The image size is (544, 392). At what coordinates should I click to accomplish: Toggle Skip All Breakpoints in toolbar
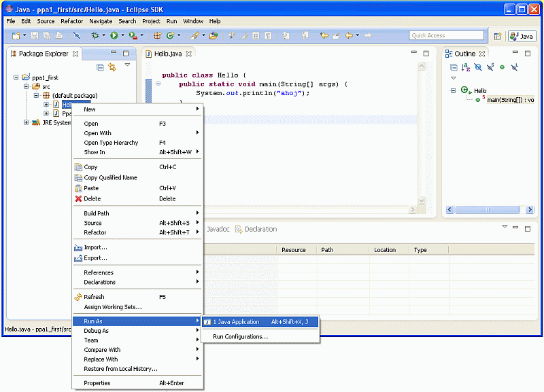click(x=77, y=35)
